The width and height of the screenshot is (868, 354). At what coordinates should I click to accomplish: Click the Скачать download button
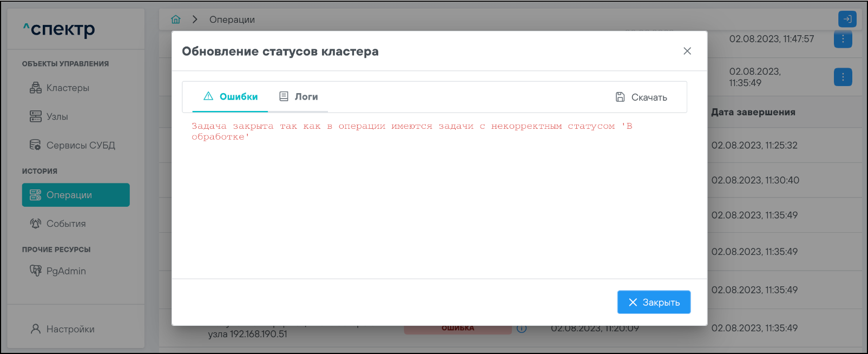[x=641, y=97]
